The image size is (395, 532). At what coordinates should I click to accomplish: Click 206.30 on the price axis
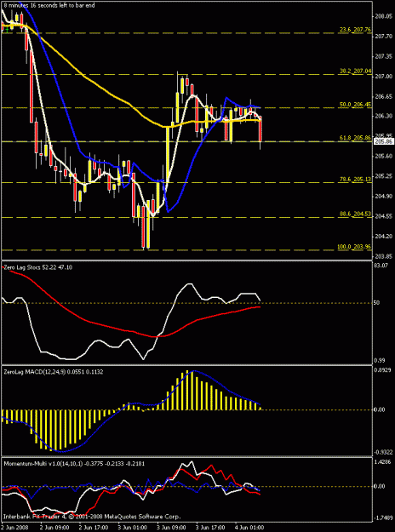[x=383, y=116]
